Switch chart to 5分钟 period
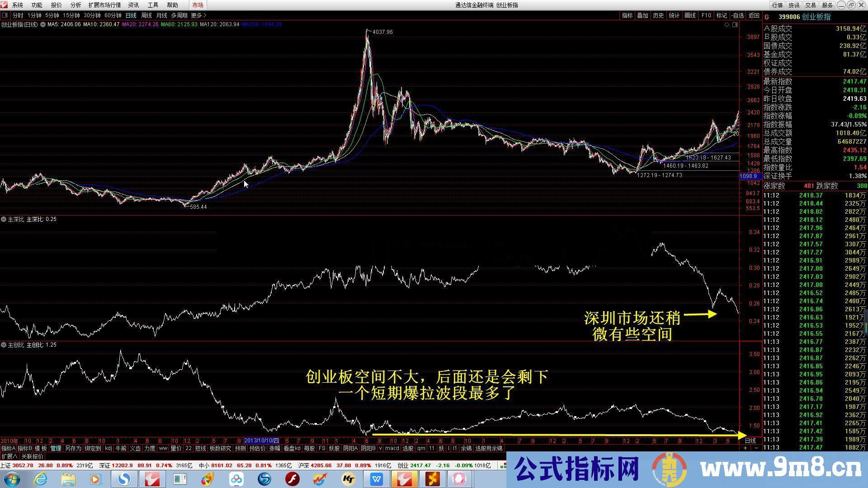 tap(52, 15)
